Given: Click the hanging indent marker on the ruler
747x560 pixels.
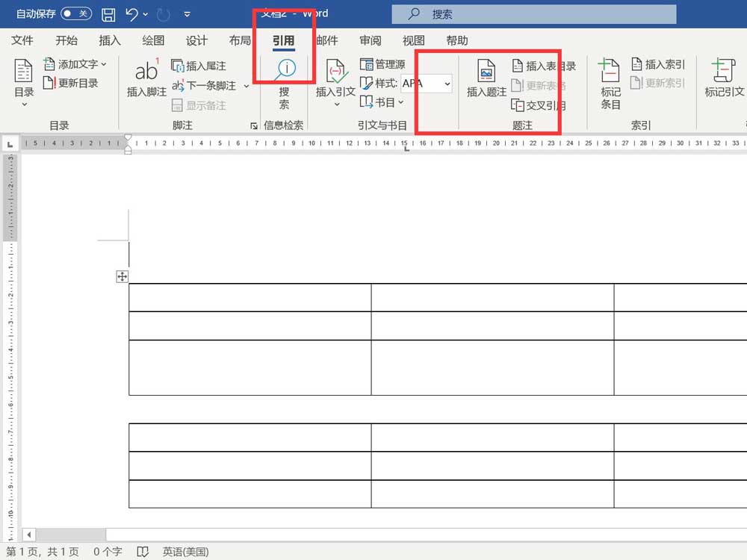Looking at the screenshot, I should click(x=128, y=149).
